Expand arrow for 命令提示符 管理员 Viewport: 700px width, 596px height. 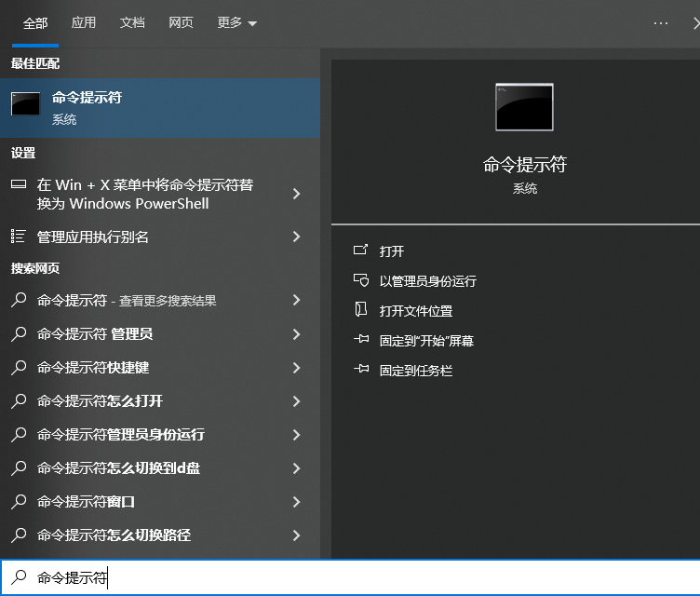tap(296, 334)
